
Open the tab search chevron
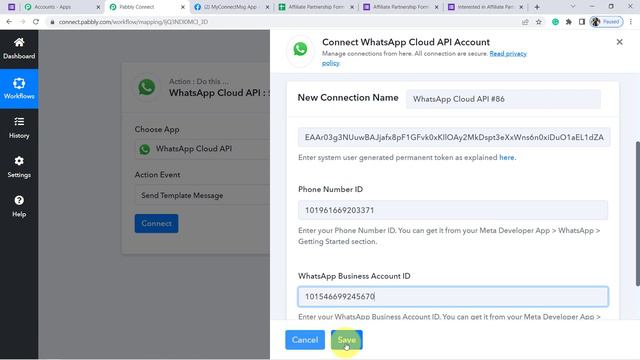(x=573, y=7)
